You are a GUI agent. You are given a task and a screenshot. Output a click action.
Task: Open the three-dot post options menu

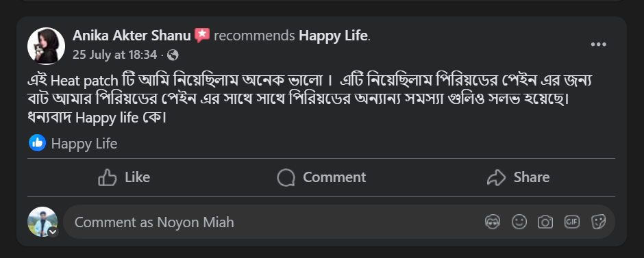tap(598, 44)
